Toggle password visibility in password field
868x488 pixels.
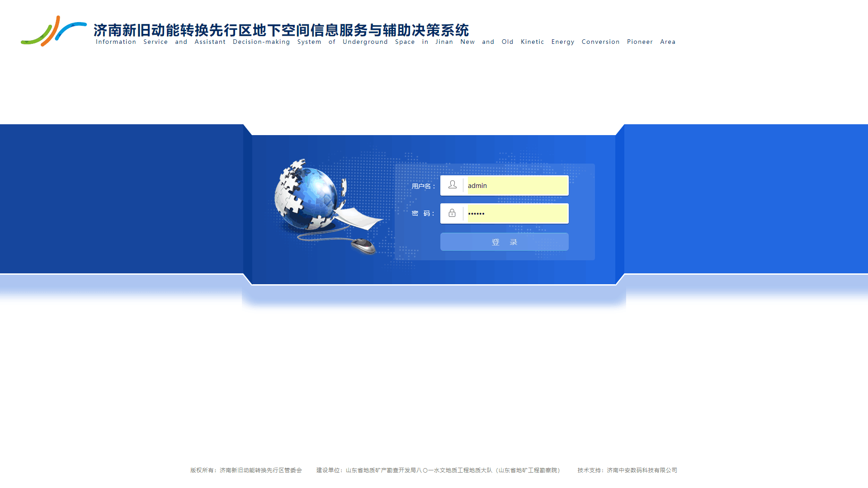(452, 213)
